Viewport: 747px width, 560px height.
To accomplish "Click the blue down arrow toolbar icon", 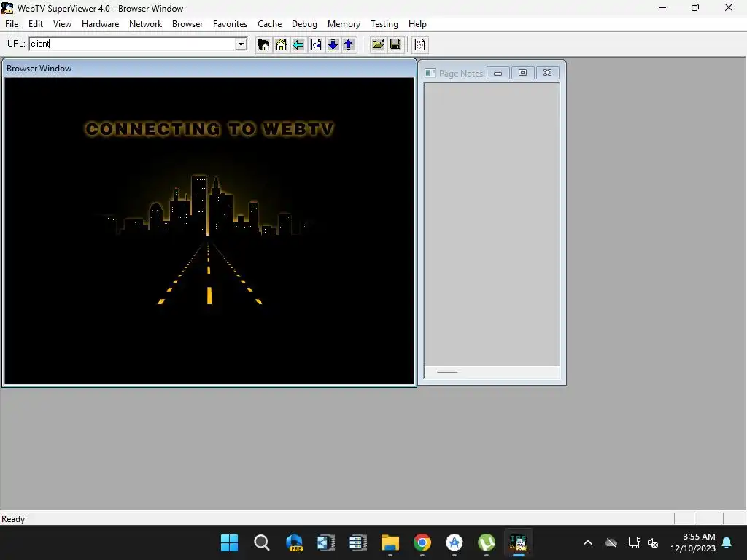I will click(333, 44).
